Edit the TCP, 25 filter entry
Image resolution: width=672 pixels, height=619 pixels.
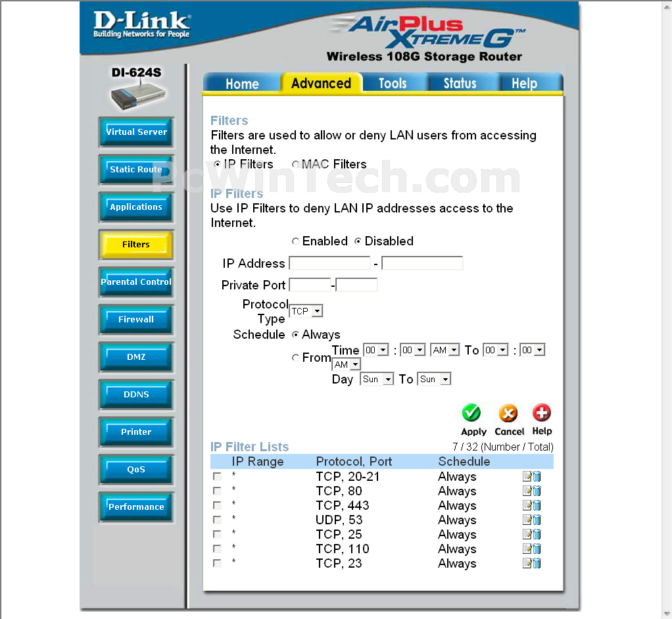pyautogui.click(x=527, y=535)
